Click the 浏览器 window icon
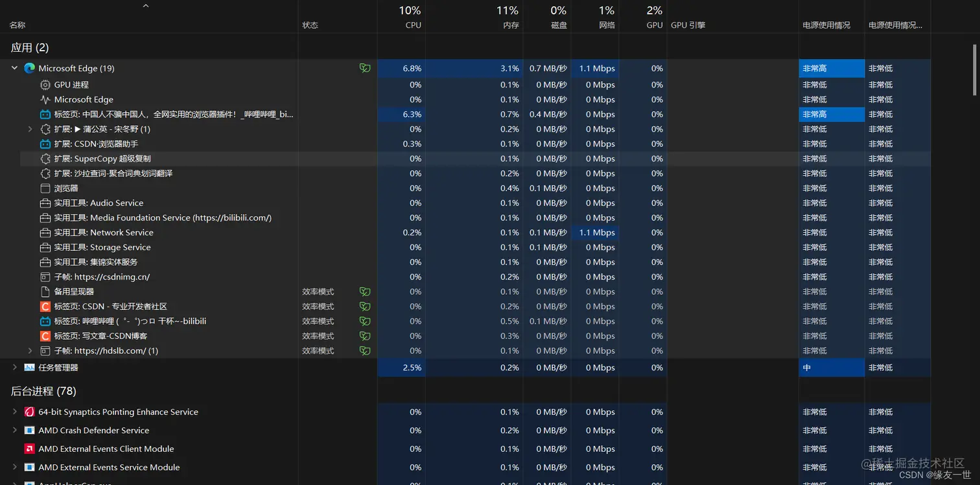980x485 pixels. coord(45,188)
